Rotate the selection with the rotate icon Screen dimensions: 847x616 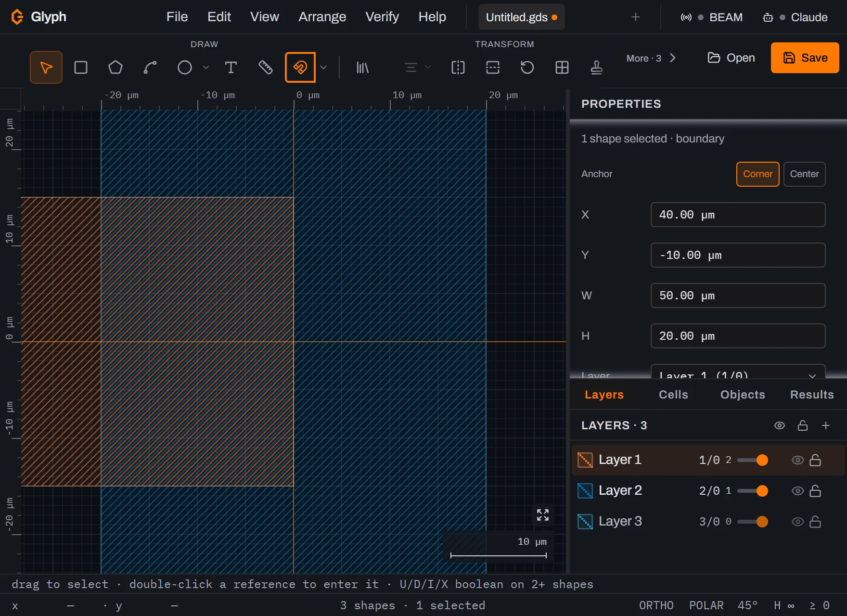(527, 67)
